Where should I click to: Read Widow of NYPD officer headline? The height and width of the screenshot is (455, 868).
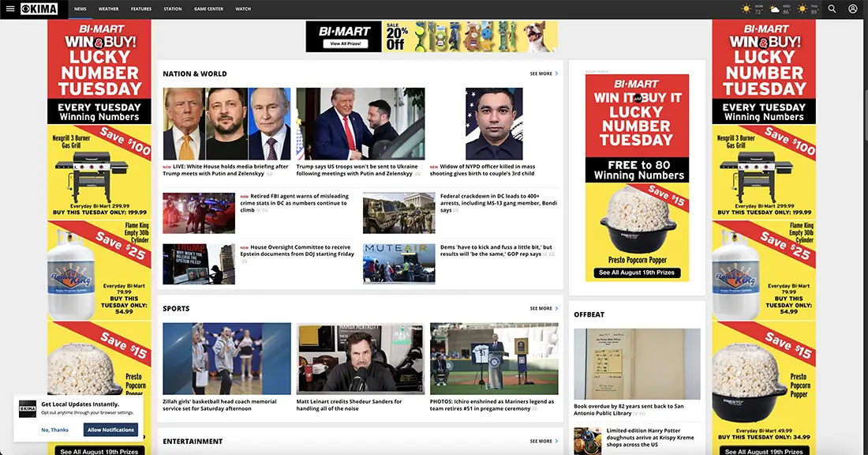(x=483, y=170)
